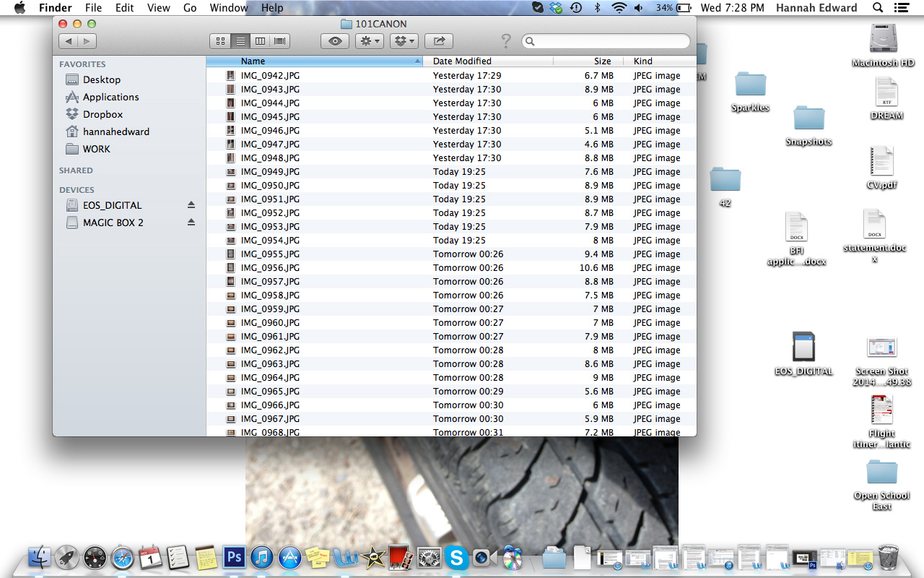This screenshot has height=578, width=924.
Task: Open Trash in the Dock
Action: [x=888, y=557]
